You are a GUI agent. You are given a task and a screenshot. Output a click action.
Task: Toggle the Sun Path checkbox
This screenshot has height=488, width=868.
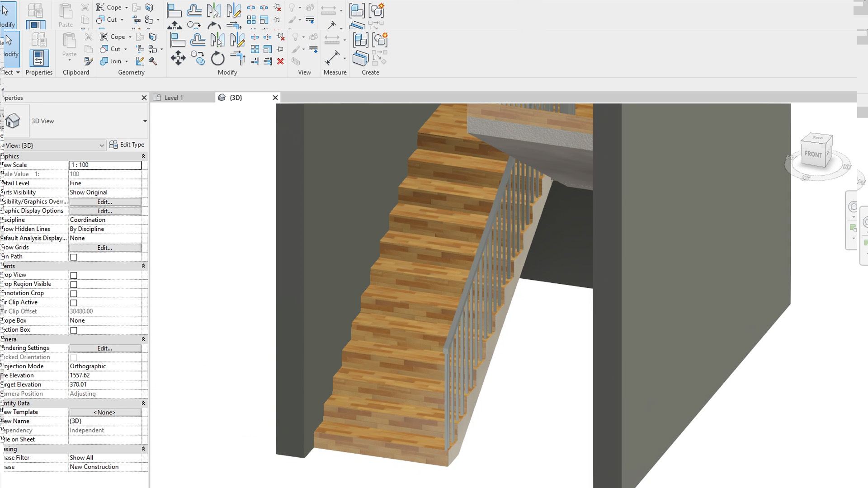pyautogui.click(x=74, y=257)
